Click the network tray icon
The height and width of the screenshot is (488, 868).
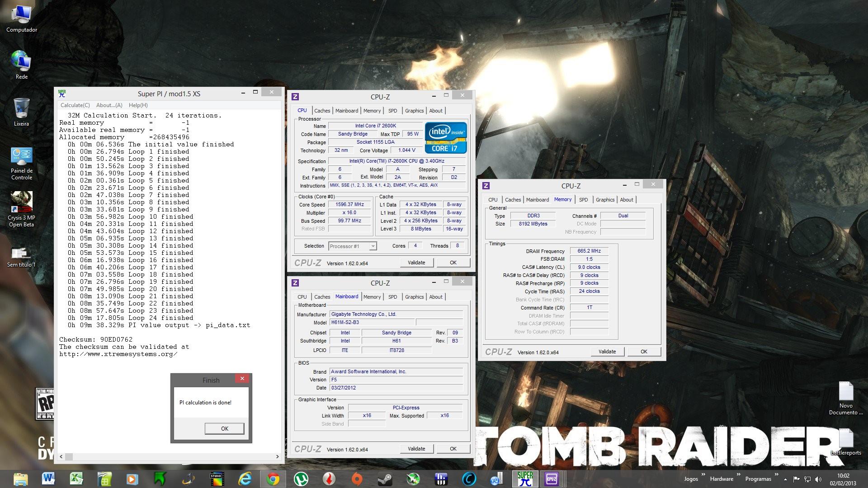[x=807, y=479]
